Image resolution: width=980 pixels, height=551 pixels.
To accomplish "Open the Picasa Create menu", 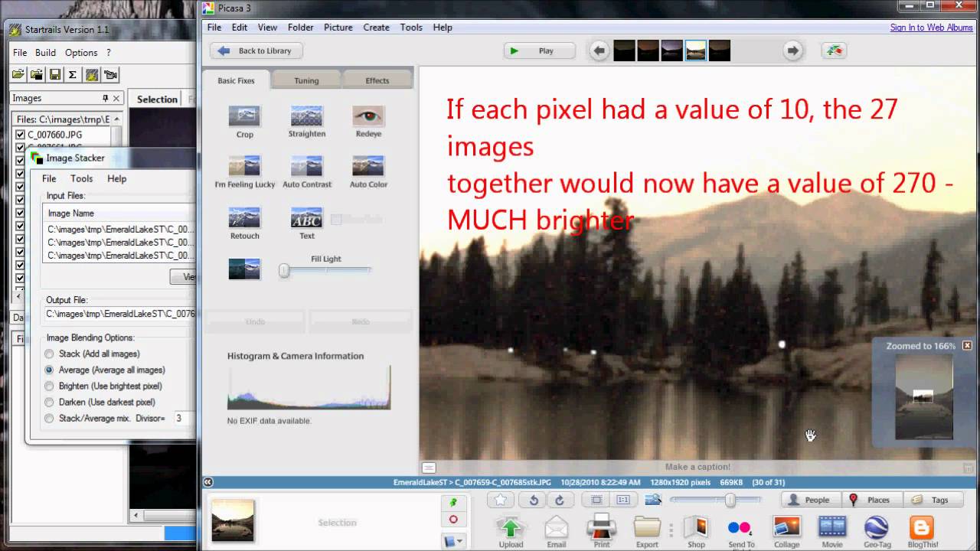I will point(376,27).
